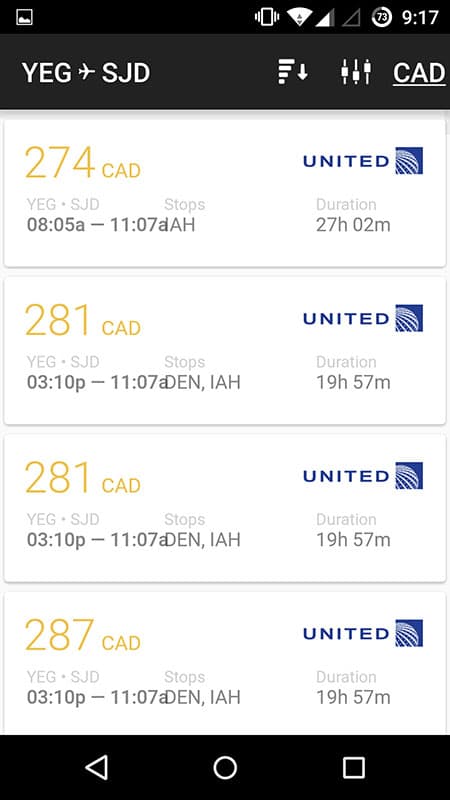The image size is (450, 800).
Task: Tap the Android home circle button
Action: 225,767
